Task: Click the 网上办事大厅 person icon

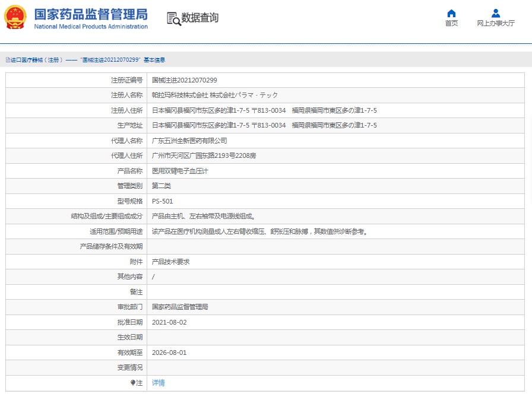Action: point(495,14)
